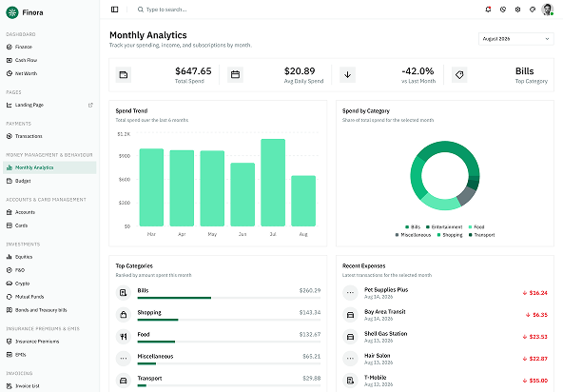Click the Bills category icon

coord(124,292)
